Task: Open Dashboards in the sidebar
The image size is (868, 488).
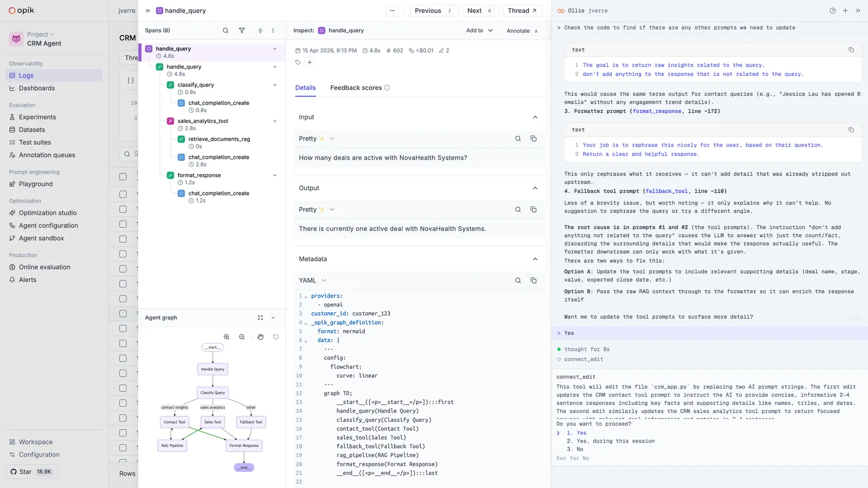Action: pos(37,88)
